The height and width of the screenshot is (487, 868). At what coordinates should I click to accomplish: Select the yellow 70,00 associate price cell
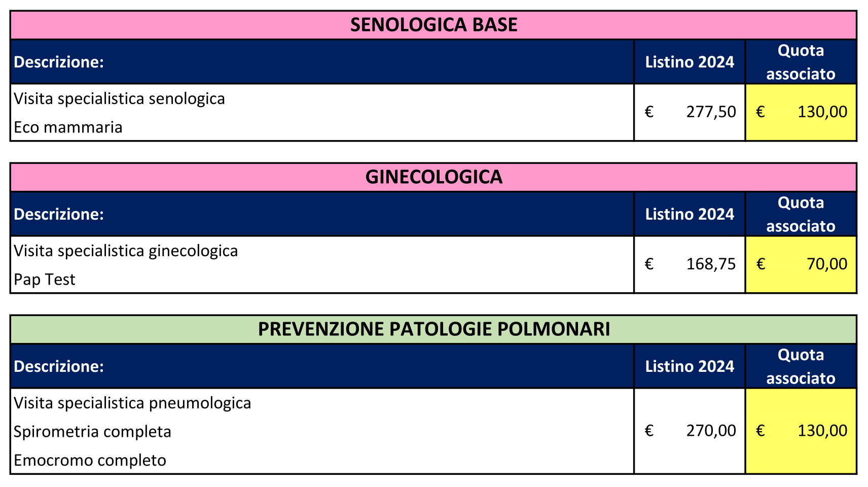click(x=801, y=264)
